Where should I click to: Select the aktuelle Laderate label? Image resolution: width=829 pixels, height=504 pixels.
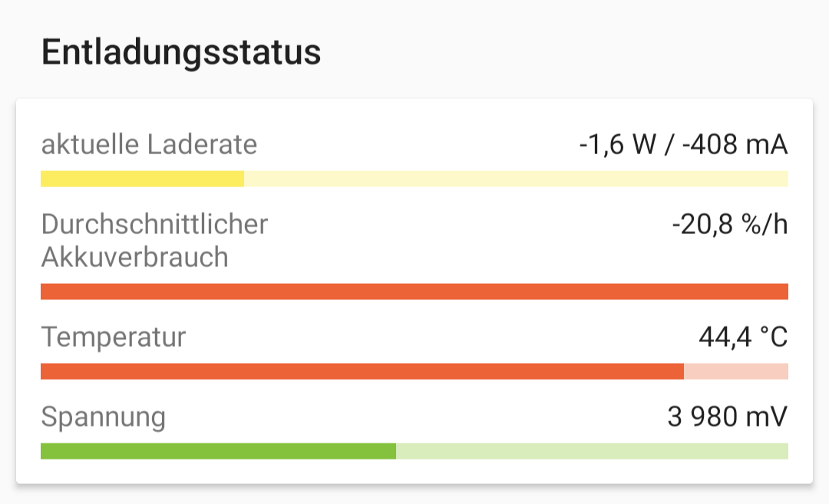point(149,144)
